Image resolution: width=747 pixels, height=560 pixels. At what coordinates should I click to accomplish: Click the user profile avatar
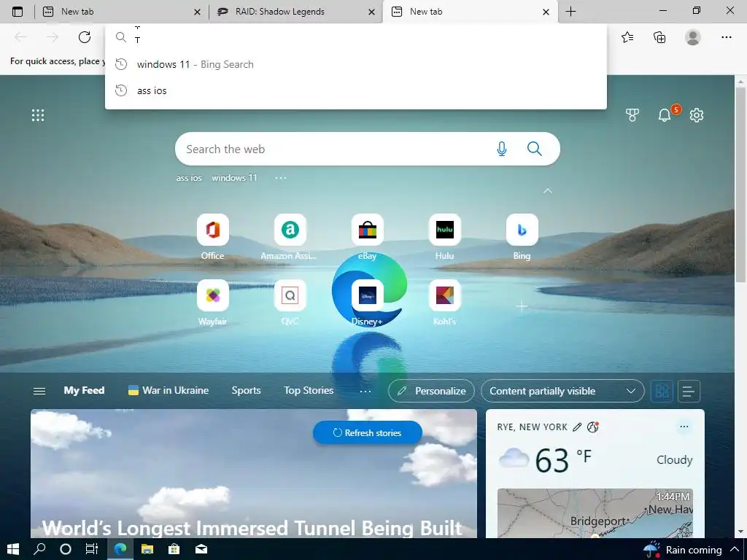(x=693, y=37)
